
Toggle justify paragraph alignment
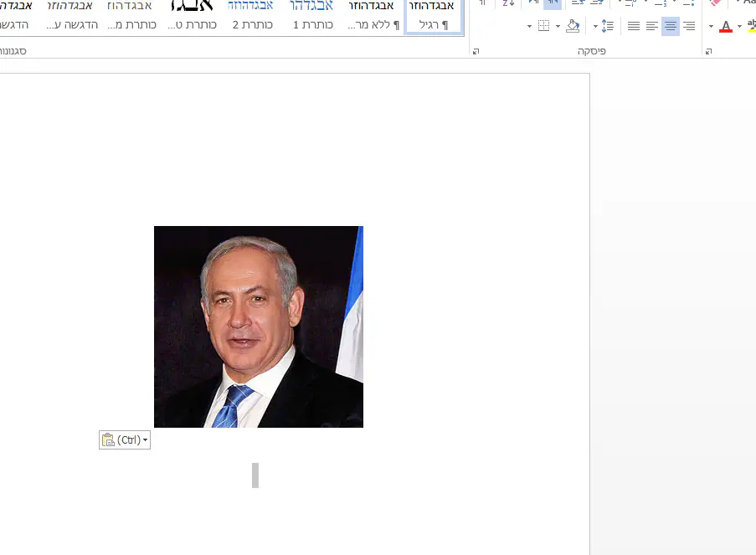tap(634, 26)
